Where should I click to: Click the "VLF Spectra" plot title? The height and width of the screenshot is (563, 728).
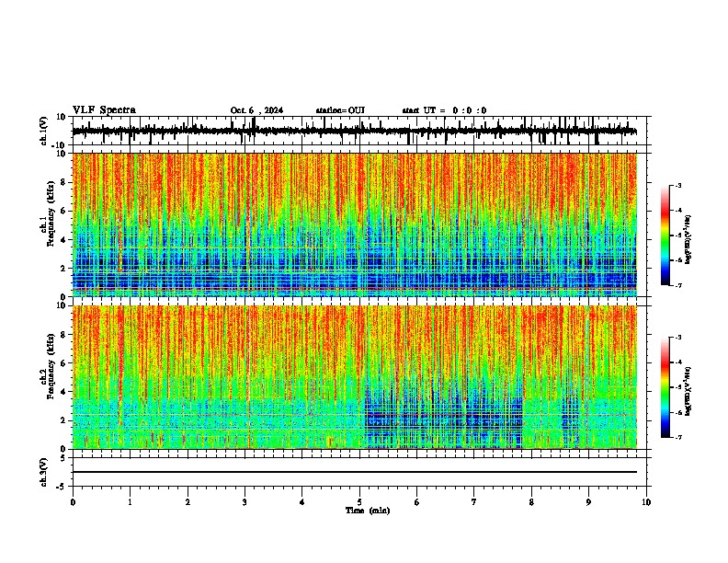[x=105, y=110]
